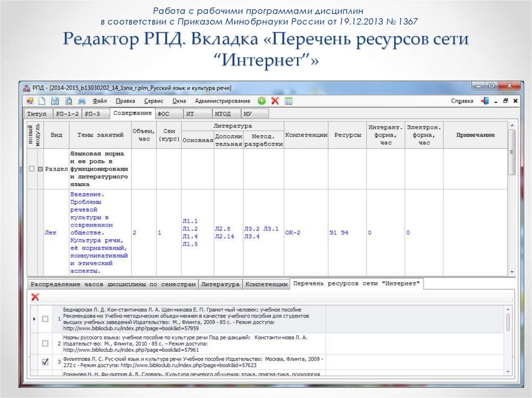Open the Литература tab at bottom panel

click(222, 284)
